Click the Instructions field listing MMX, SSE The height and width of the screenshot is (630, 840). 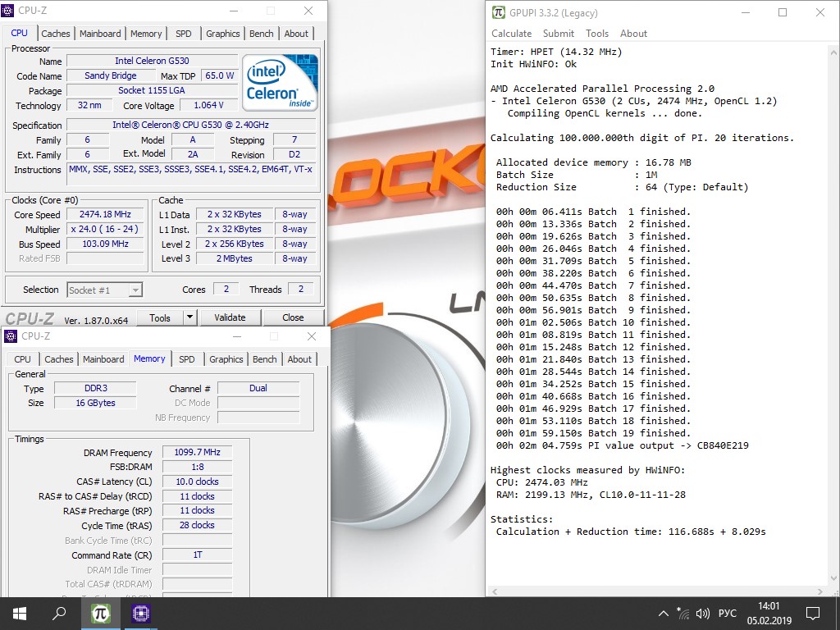click(191, 175)
